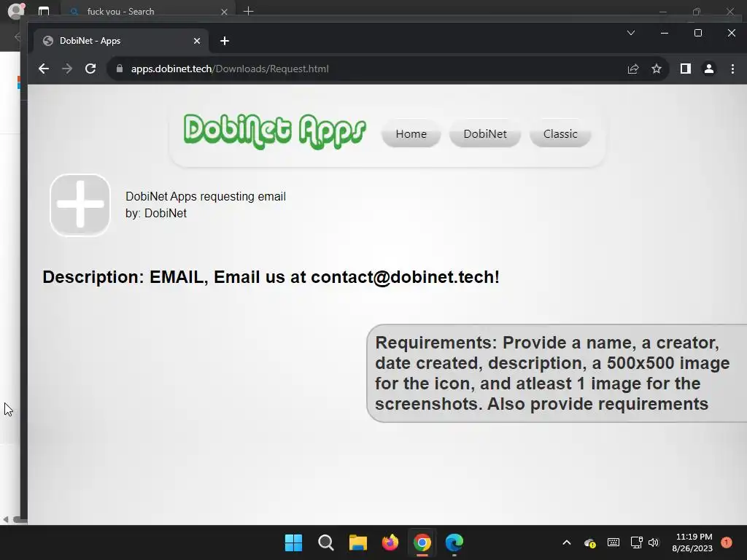
Task: Open clock and date 11:19 PM
Action: point(692,542)
